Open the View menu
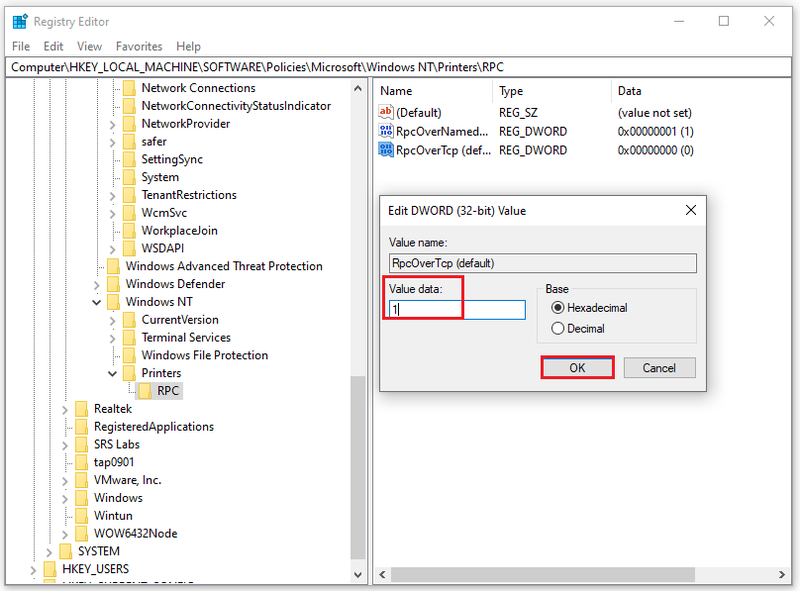This screenshot has height=591, width=800. pos(89,46)
